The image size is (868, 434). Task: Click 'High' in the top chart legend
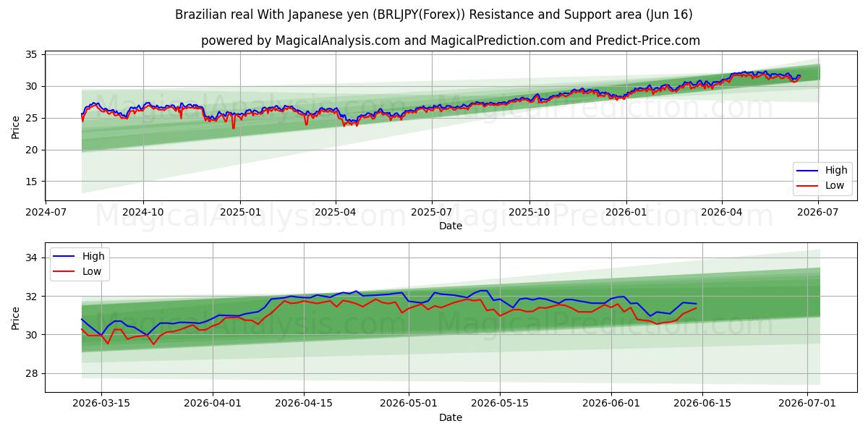(x=835, y=171)
